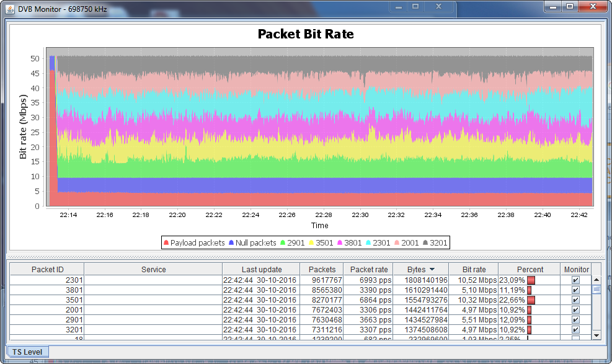
Task: Click the sort arrow in the Bytes header
Action: (x=432, y=269)
